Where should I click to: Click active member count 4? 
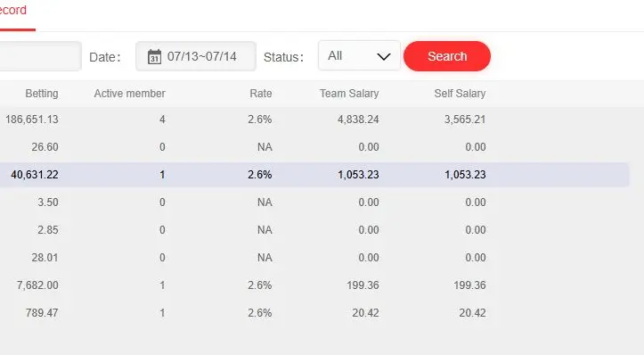[162, 120]
